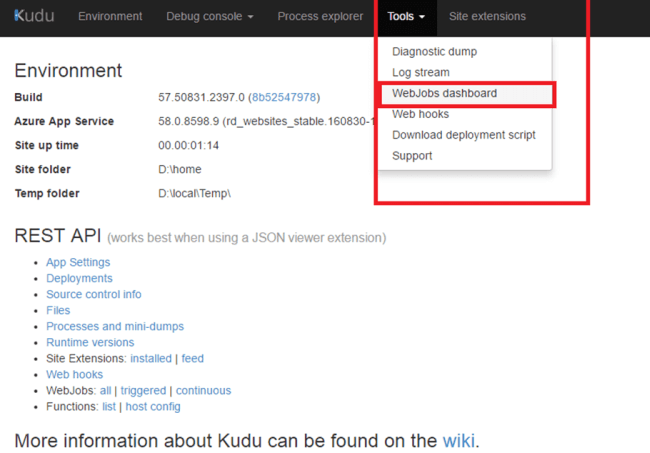
Task: Choose Log stream menu entry
Action: click(x=421, y=73)
